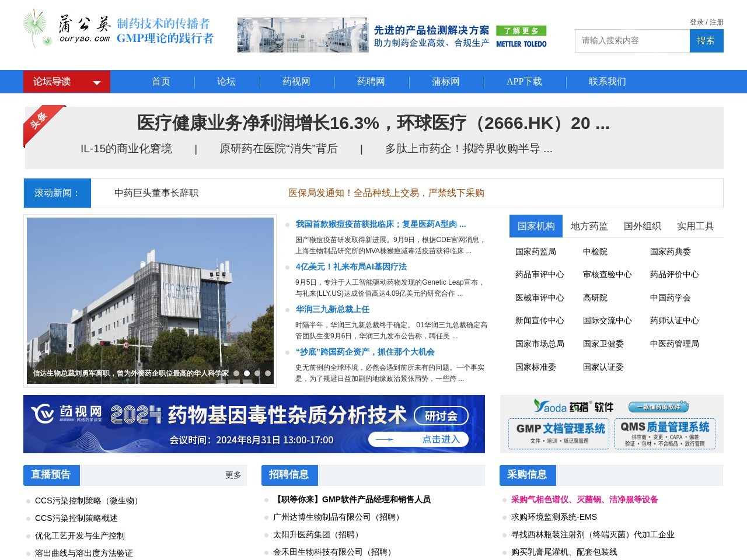The image size is (747, 560).
Task: Click the Yaoda 药搭软件 leaf logo
Action: [537, 405]
